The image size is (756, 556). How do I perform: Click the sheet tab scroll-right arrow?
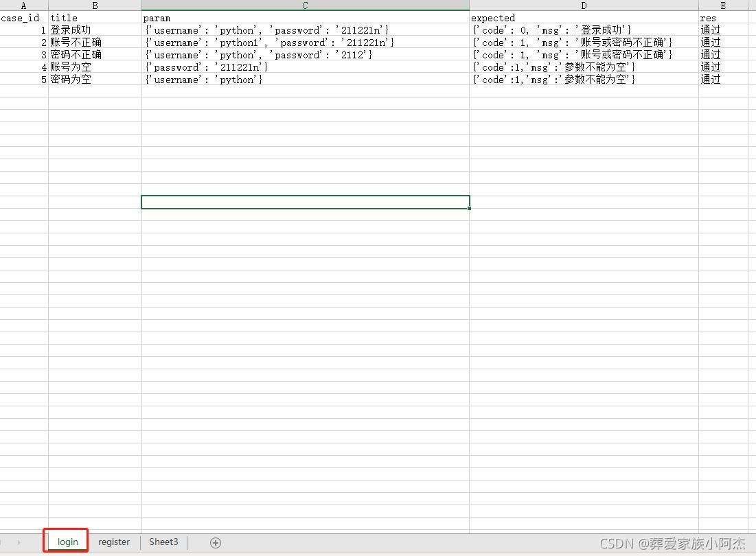[x=19, y=542]
